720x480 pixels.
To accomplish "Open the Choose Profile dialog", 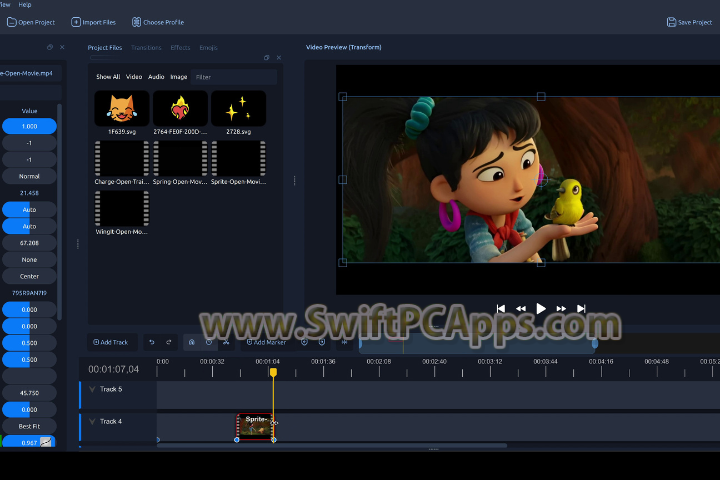I will [158, 22].
